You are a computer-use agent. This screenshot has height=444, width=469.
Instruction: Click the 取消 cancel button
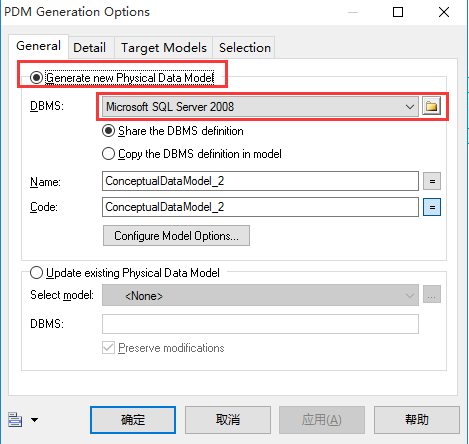[228, 420]
